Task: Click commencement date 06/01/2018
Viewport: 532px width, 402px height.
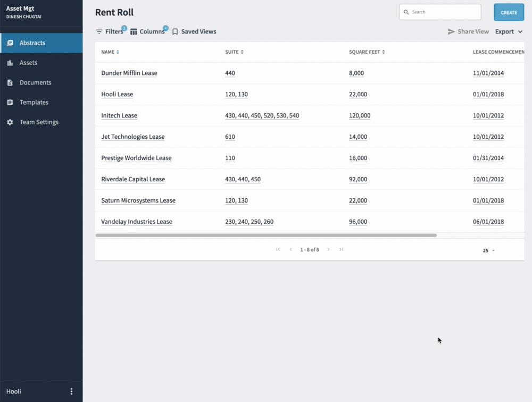Action: click(x=488, y=222)
